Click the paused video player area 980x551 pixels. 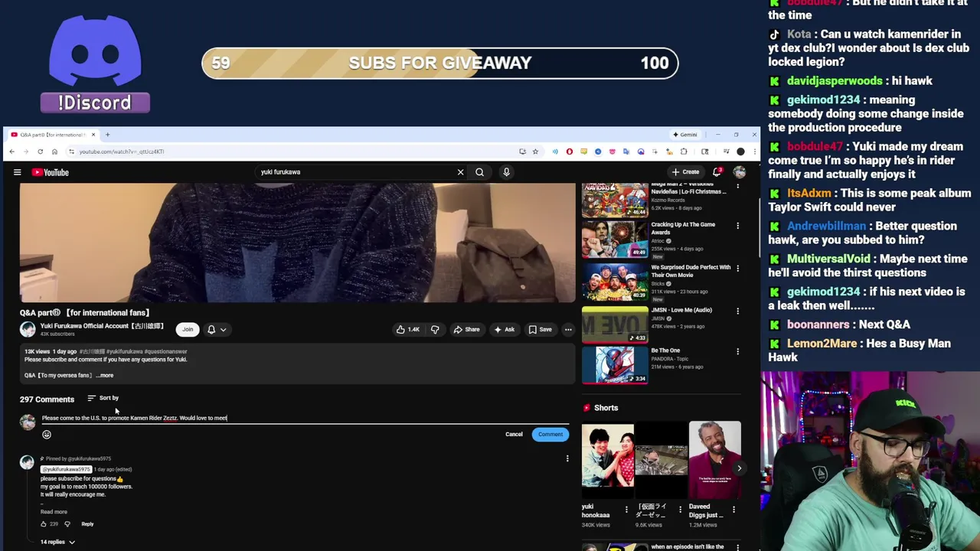pyautogui.click(x=297, y=243)
